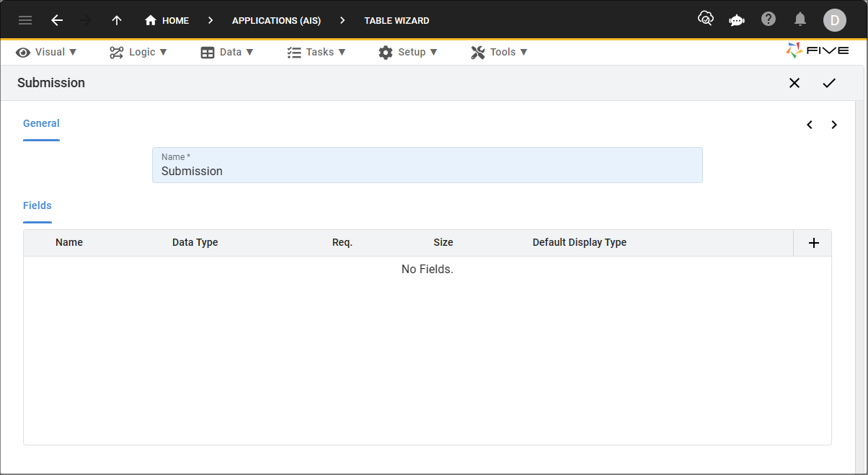
Task: Add a new field with the plus button
Action: click(812, 243)
